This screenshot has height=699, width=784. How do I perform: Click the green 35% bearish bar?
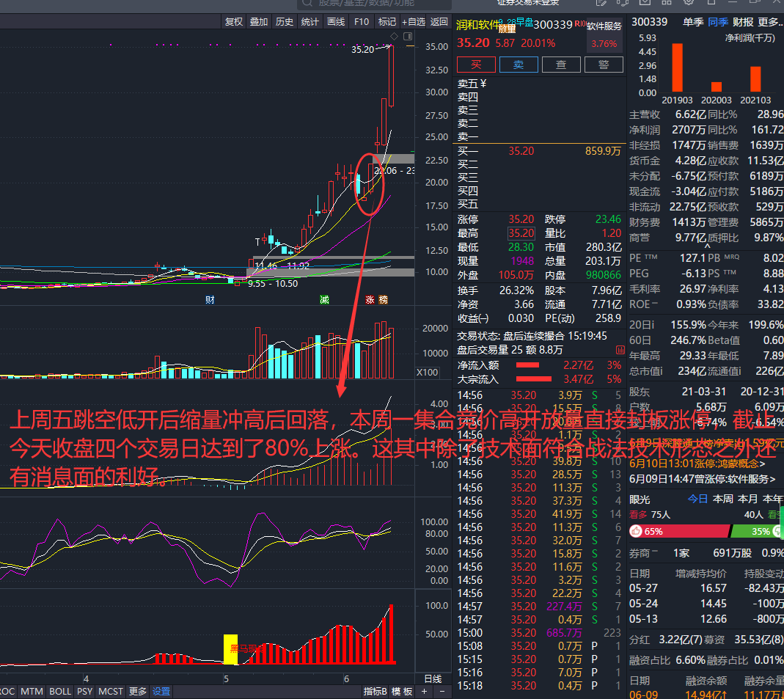coord(757,531)
